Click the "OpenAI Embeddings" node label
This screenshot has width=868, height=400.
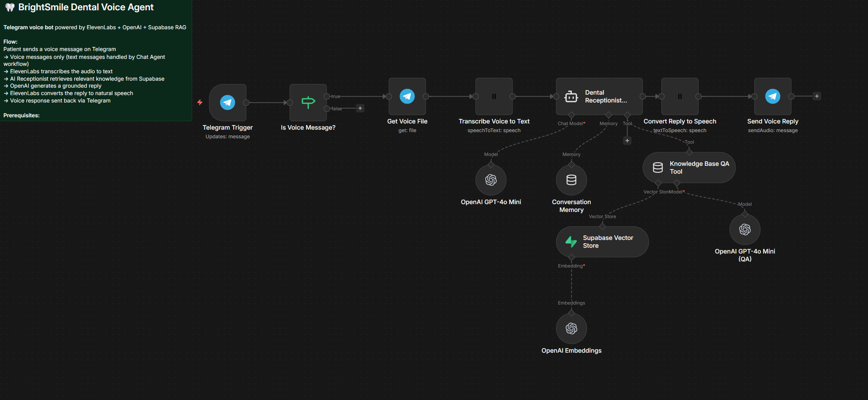point(571,351)
